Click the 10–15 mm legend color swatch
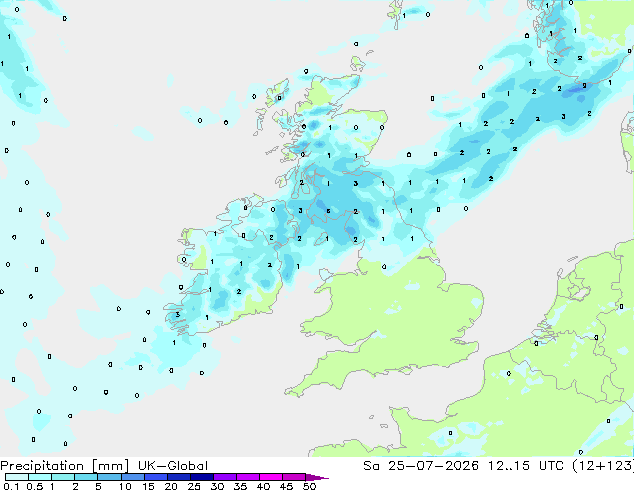 tap(133, 477)
